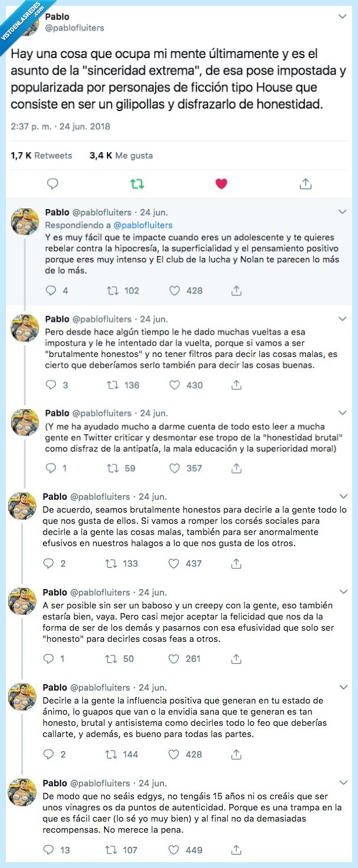The width and height of the screenshot is (358, 868).
Task: Open the share icon on the last reply
Action: [x=236, y=849]
